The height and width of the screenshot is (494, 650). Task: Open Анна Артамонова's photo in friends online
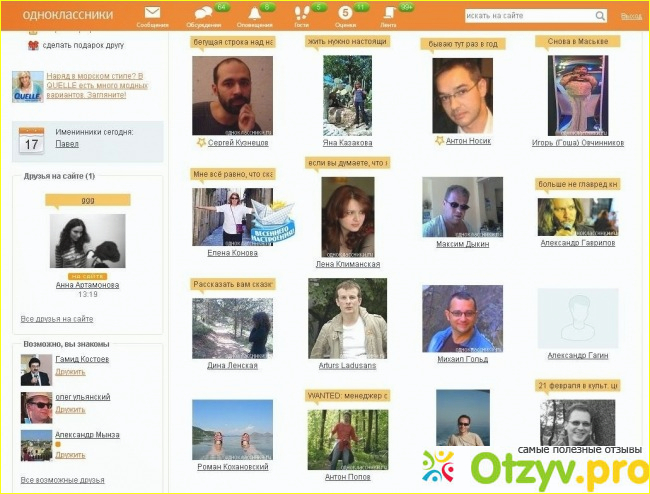(87, 241)
